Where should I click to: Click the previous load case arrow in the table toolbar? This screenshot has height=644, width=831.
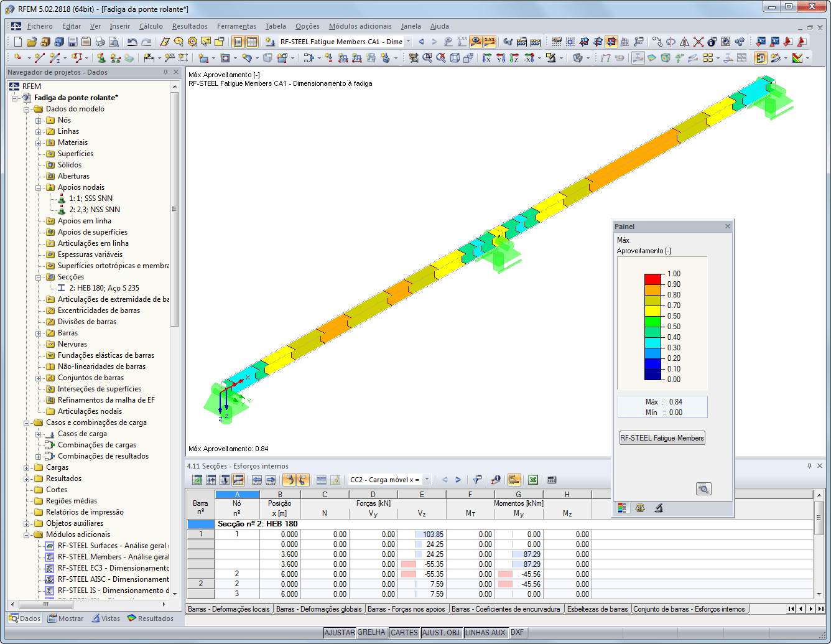tap(445, 480)
